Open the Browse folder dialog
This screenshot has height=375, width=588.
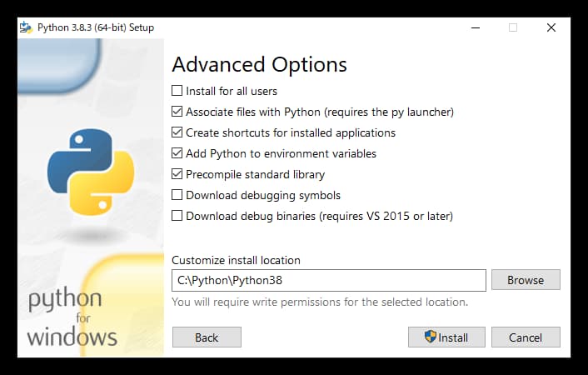pyautogui.click(x=526, y=280)
